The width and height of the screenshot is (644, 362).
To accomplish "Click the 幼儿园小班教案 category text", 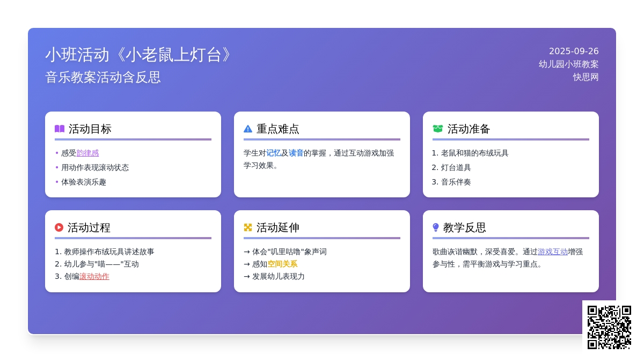I will (x=568, y=64).
